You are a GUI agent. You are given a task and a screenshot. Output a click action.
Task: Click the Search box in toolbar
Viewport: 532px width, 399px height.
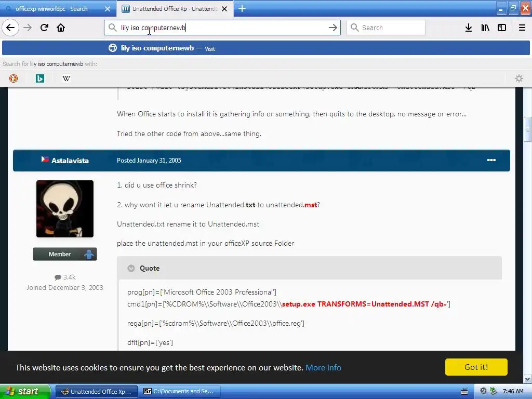[386, 28]
